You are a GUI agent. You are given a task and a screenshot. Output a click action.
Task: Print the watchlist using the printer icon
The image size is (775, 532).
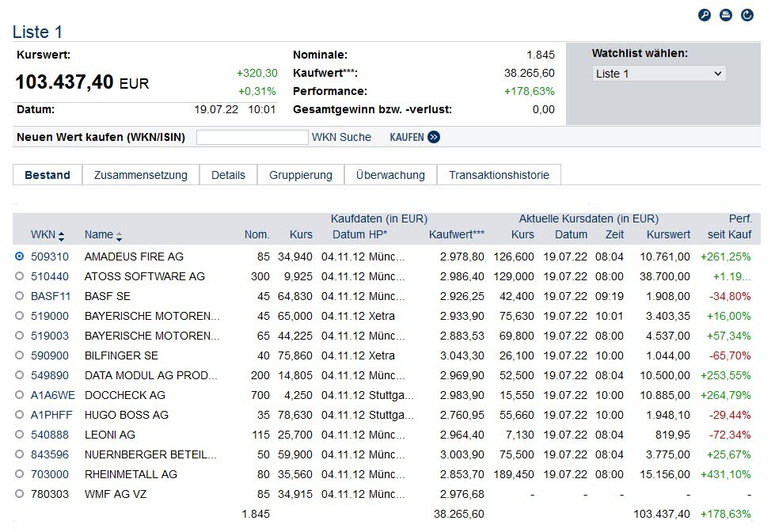[726, 15]
